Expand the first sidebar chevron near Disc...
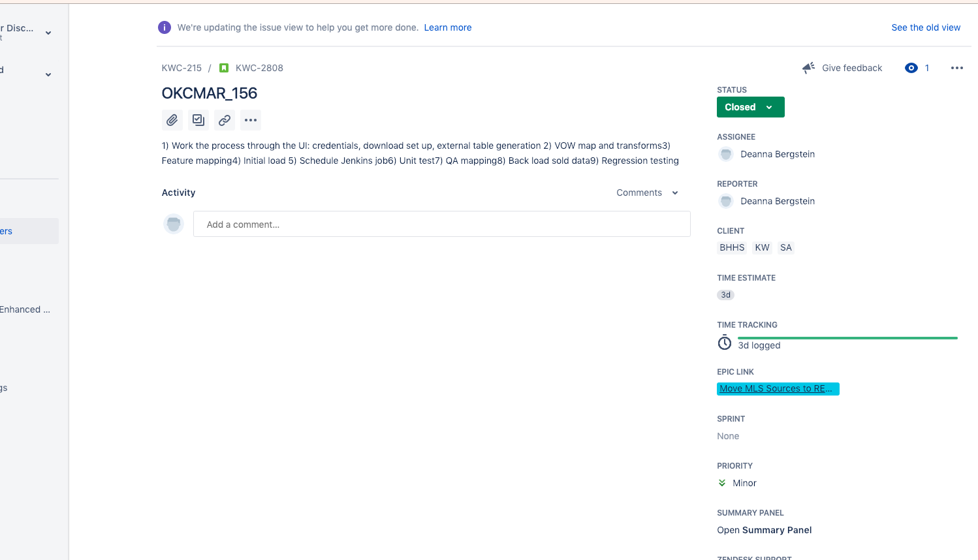The image size is (978, 560). coord(48,33)
